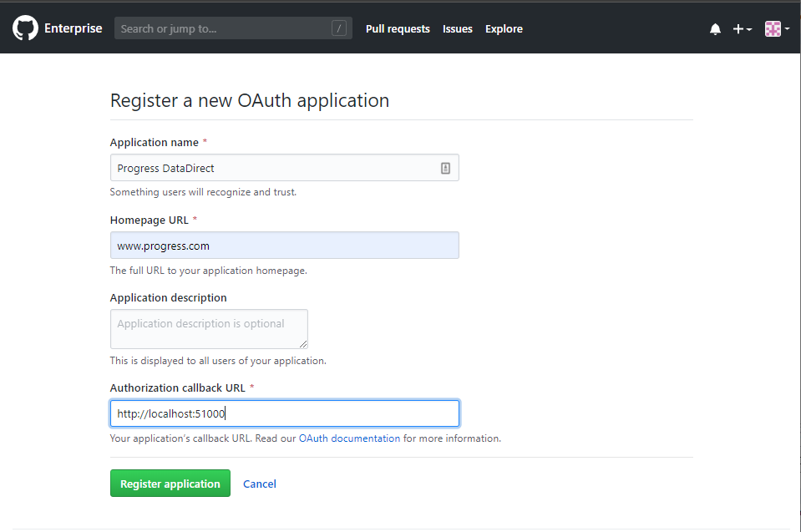Open the OAuth documentation link
The image size is (801, 532).
tap(349, 438)
